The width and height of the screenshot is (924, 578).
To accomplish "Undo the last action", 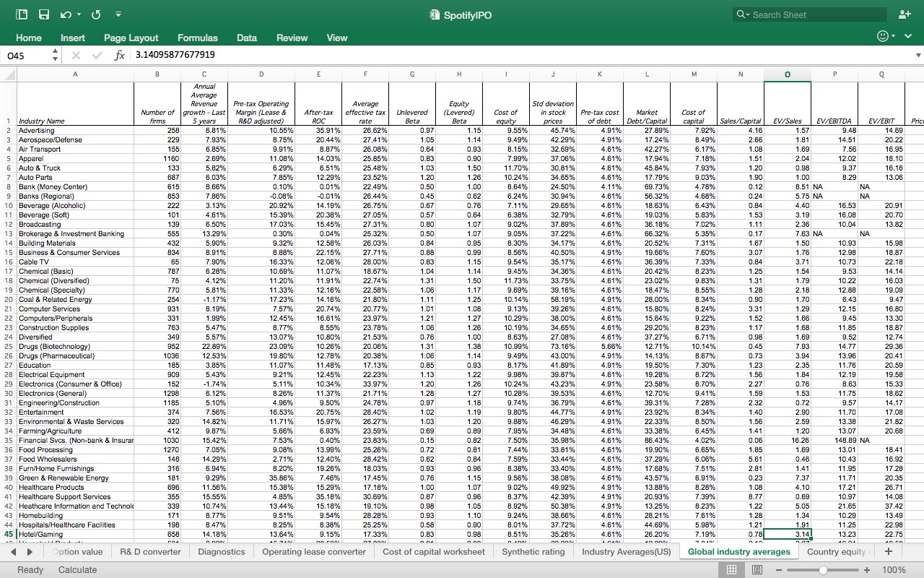I will [65, 14].
